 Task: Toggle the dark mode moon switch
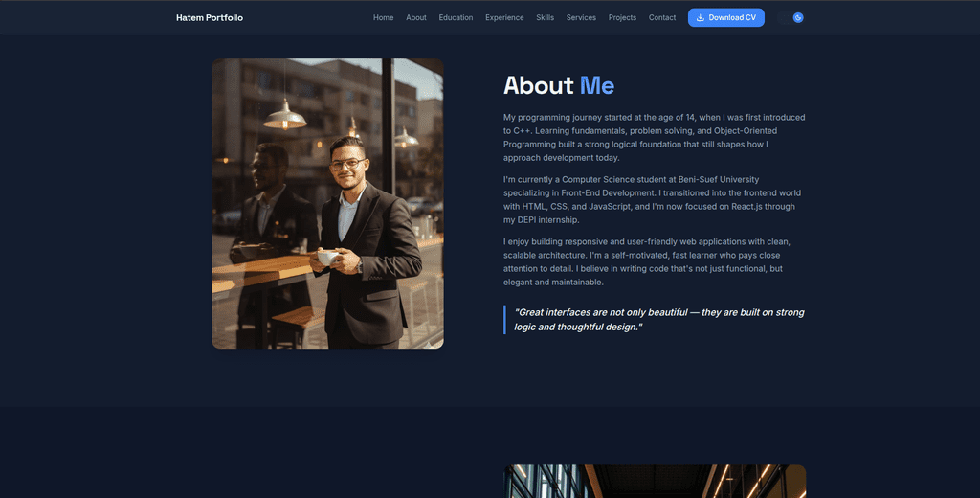(791, 17)
